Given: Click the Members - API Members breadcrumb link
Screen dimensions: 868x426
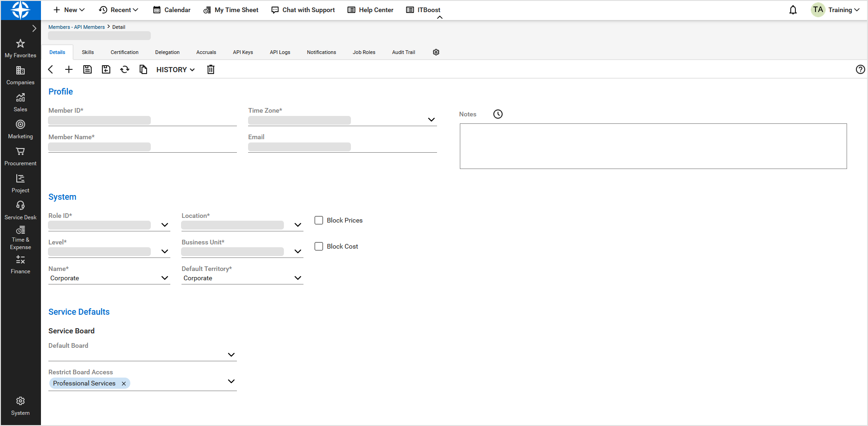Looking at the screenshot, I should (76, 27).
